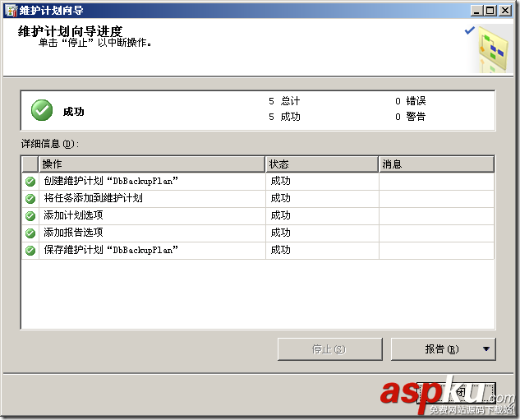The height and width of the screenshot is (420, 520).
Task: Click the 0 警告 summary text
Action: tap(411, 117)
